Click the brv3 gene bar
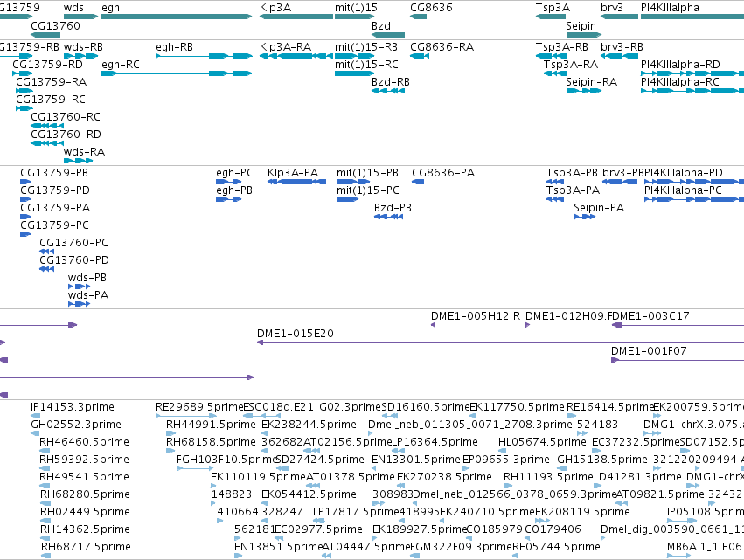Viewport: 744px width, 560px height. [619, 17]
